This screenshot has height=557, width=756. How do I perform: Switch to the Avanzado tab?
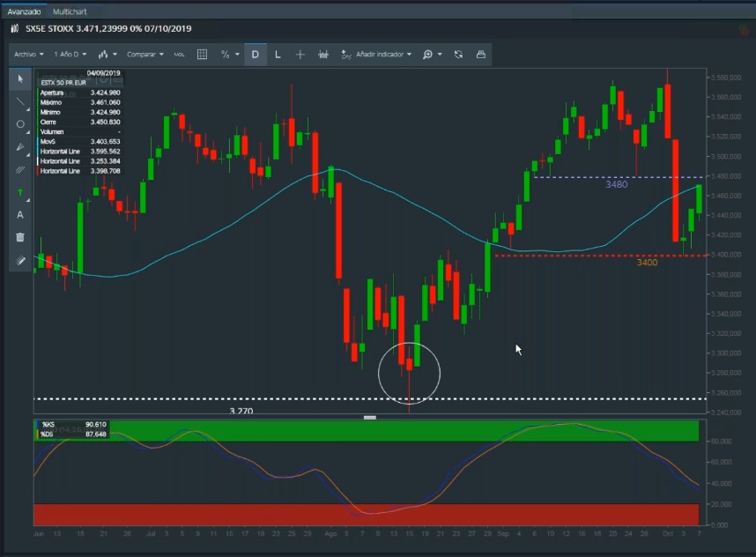(24, 11)
